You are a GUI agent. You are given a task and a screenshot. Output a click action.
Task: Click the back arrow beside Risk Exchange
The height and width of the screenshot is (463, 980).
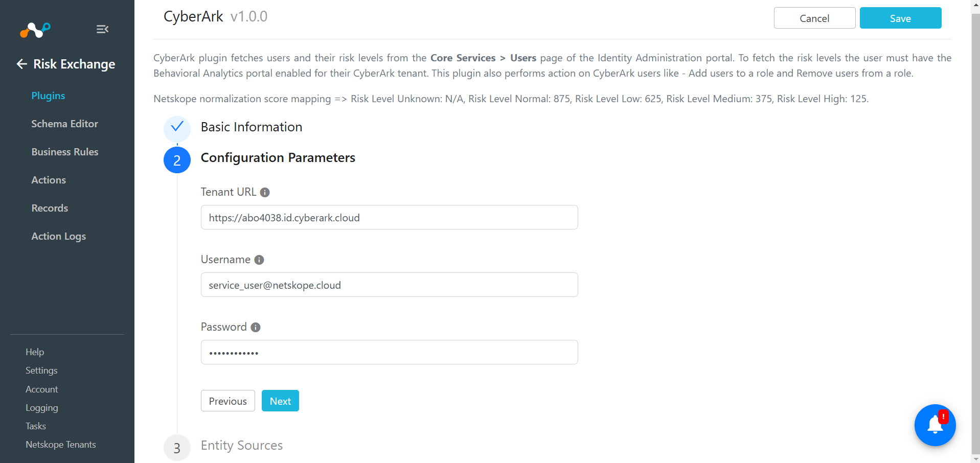click(x=21, y=64)
